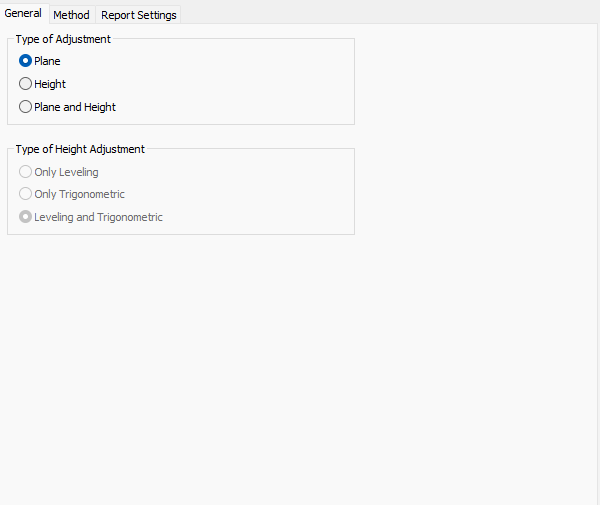Select the Plane radio button
Image resolution: width=600 pixels, height=505 pixels.
tap(26, 61)
